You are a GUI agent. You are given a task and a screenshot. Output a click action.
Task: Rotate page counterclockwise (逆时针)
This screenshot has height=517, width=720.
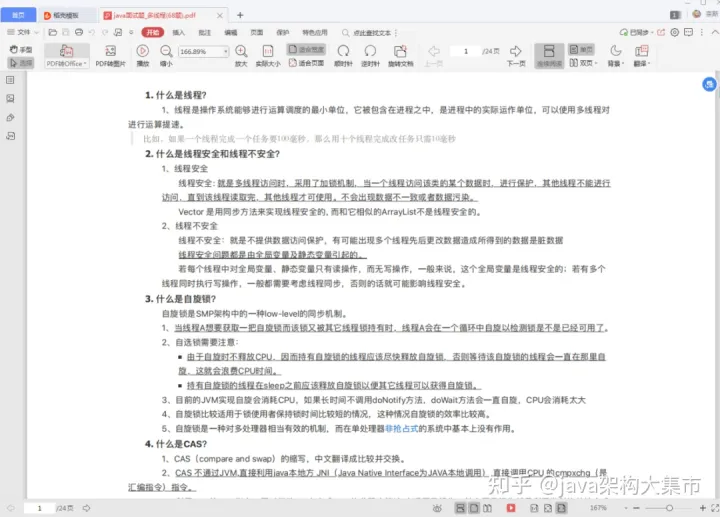point(370,56)
